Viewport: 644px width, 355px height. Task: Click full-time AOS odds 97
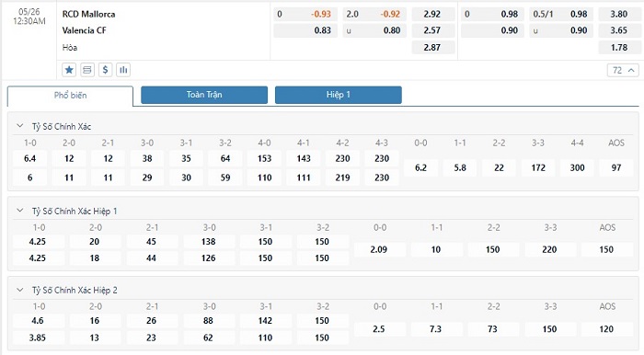click(x=616, y=168)
